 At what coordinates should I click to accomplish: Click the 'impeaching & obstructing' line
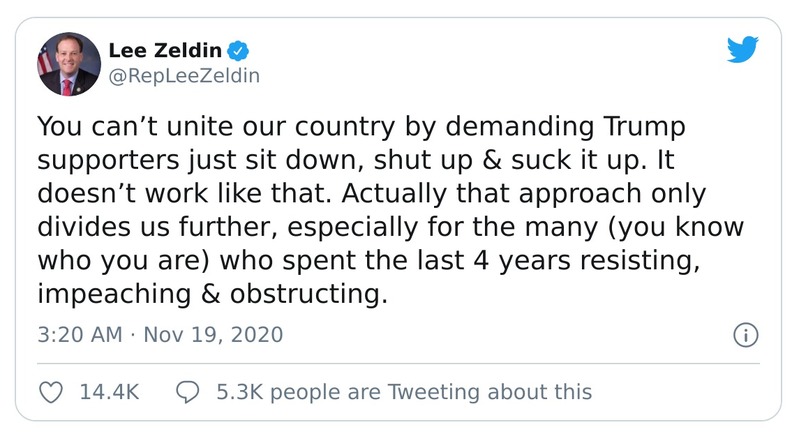(210, 294)
